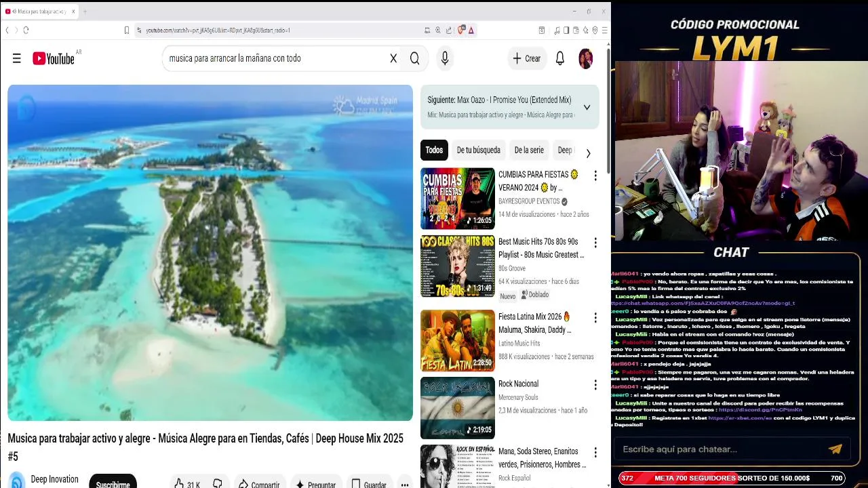
Task: Visit 80s Groove channel
Action: 512,268
